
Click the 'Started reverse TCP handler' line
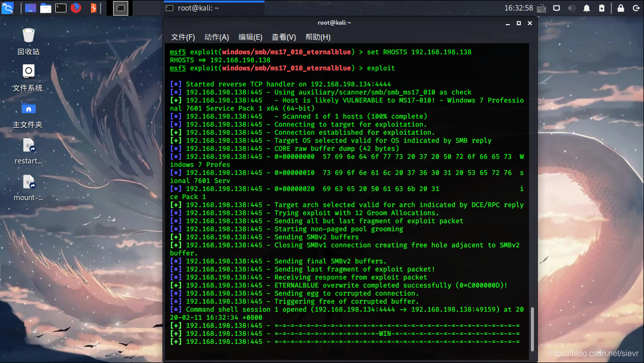[x=281, y=84]
